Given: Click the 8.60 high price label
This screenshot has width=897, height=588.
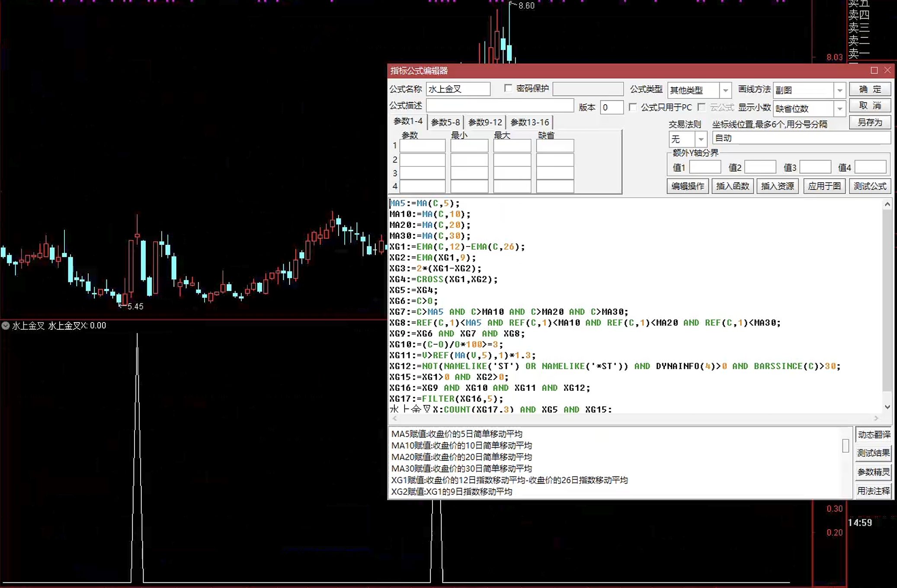Looking at the screenshot, I should coord(526,6).
